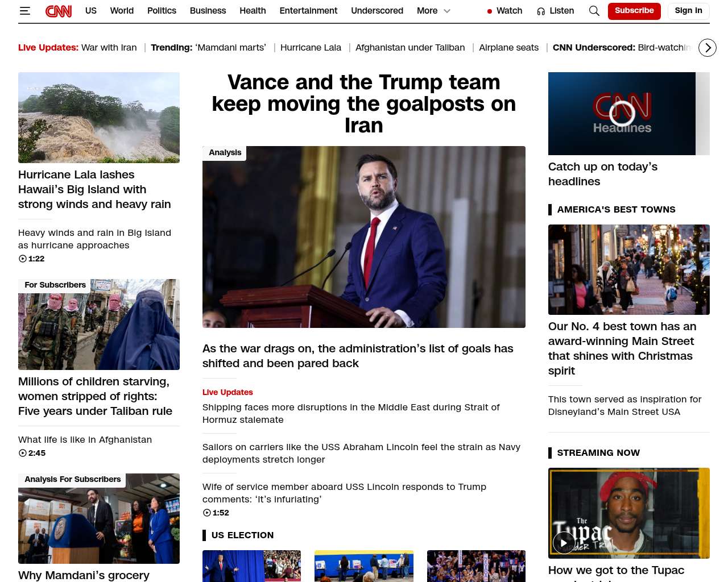This screenshot has height=582, width=728.
Task: Open STREAMING NOW section heading
Action: point(598,453)
